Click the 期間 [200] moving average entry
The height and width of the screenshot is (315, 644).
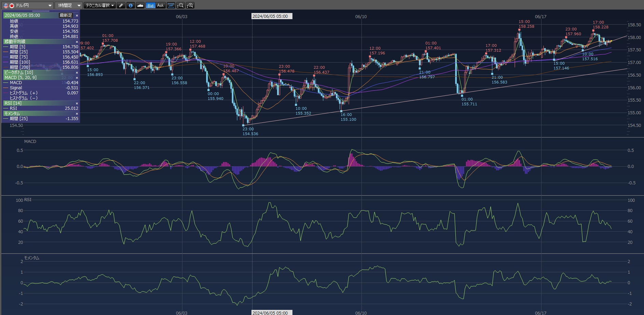pyautogui.click(x=20, y=67)
